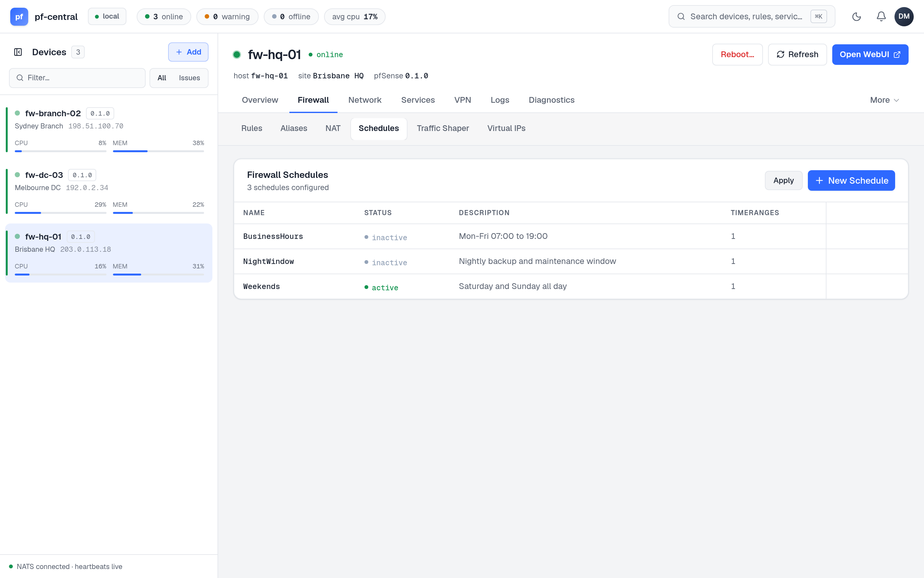Open notifications bell icon

(881, 16)
